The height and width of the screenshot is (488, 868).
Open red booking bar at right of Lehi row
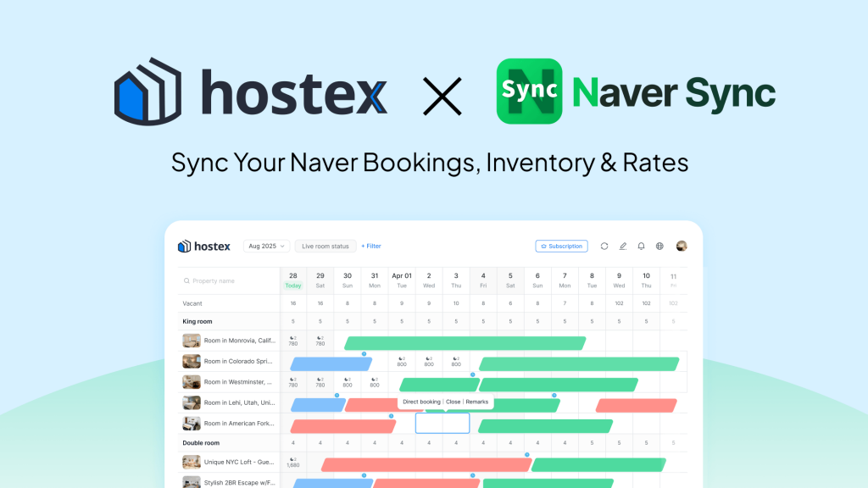point(637,405)
